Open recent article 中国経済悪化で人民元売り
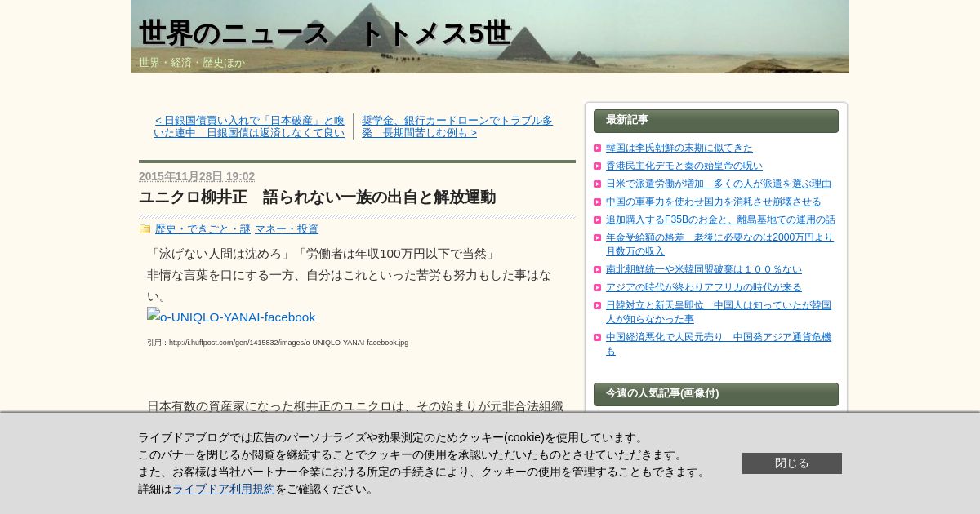This screenshot has height=514, width=980. coord(719,343)
